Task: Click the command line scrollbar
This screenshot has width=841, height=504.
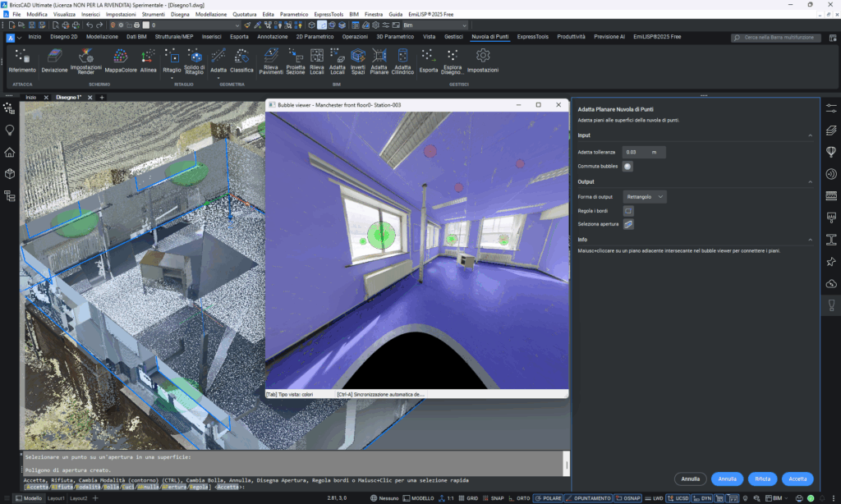Action: [x=567, y=465]
